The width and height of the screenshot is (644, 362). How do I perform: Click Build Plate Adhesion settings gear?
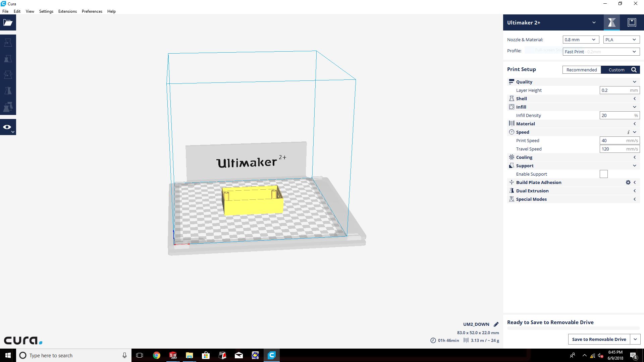click(628, 182)
